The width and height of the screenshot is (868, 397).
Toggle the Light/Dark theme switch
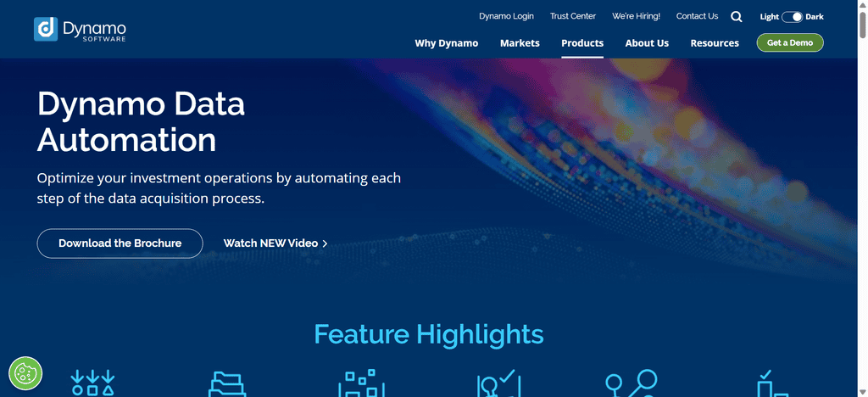pos(793,17)
